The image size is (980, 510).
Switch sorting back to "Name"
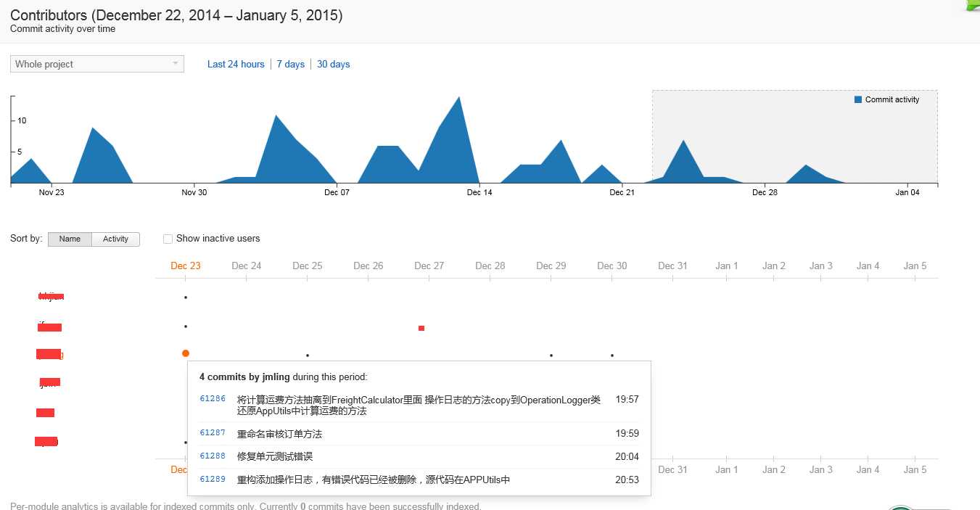70,239
